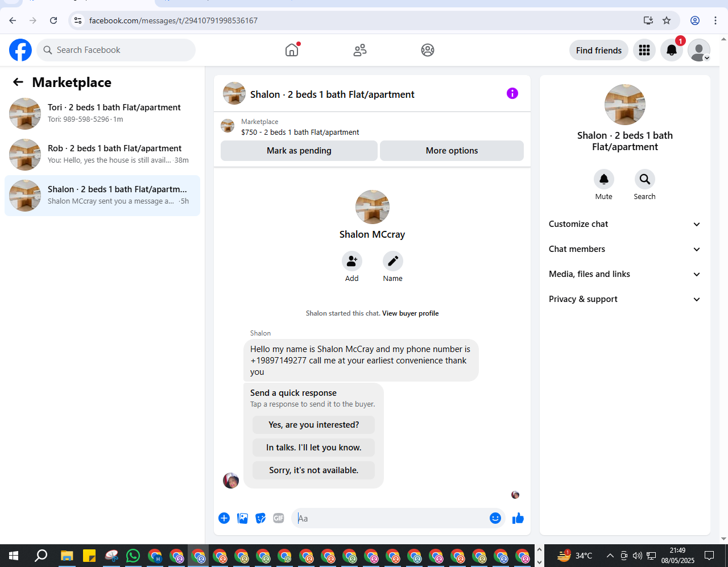Screen dimensions: 728x567
Task: Select Shalon conversation in Marketplace list
Action: point(102,196)
